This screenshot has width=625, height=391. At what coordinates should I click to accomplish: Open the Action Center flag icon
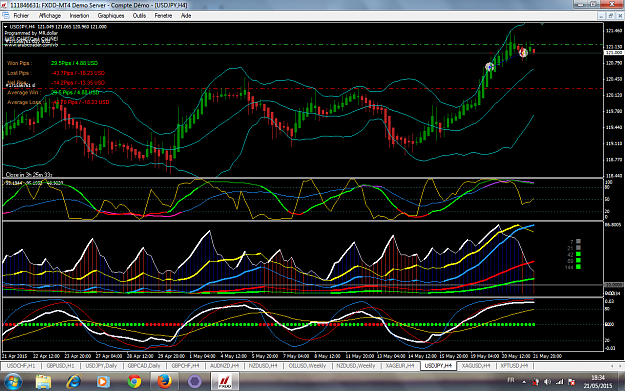(571, 382)
